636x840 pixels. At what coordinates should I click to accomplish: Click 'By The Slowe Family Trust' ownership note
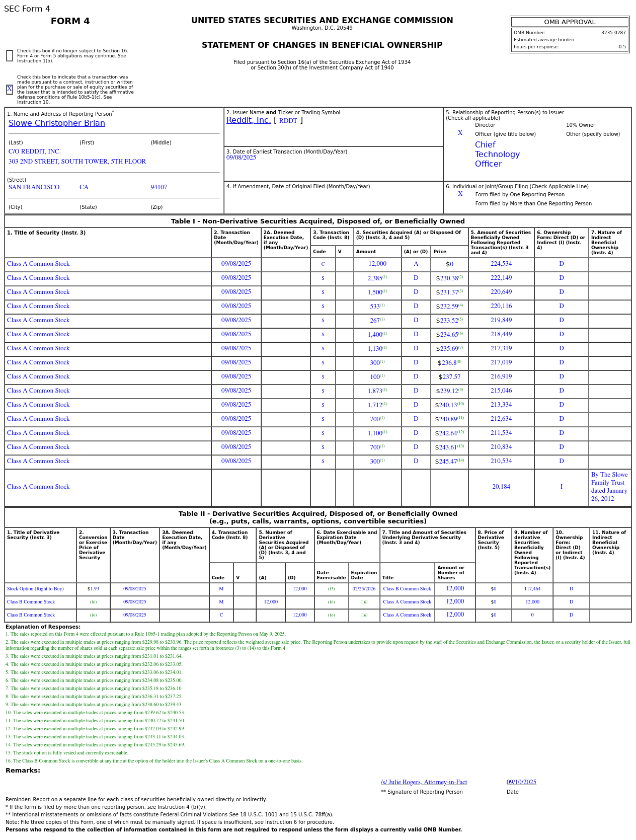coord(609,487)
